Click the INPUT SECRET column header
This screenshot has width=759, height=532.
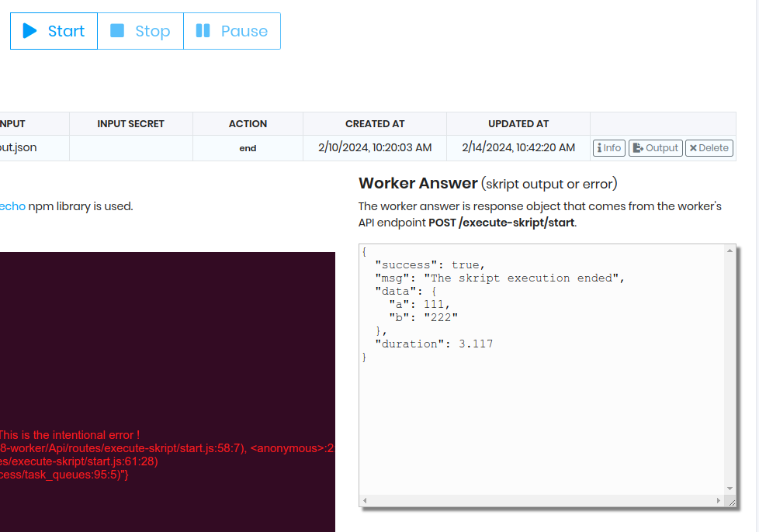point(130,124)
